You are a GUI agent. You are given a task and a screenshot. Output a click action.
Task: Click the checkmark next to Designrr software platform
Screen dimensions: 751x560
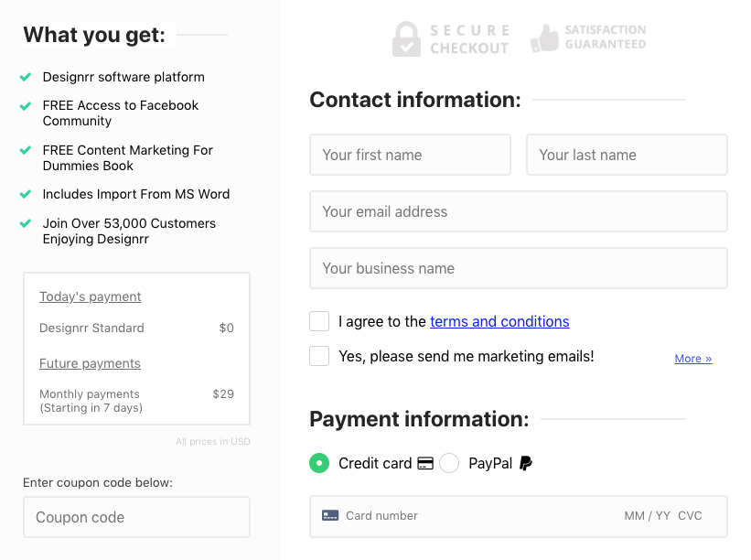(26, 77)
